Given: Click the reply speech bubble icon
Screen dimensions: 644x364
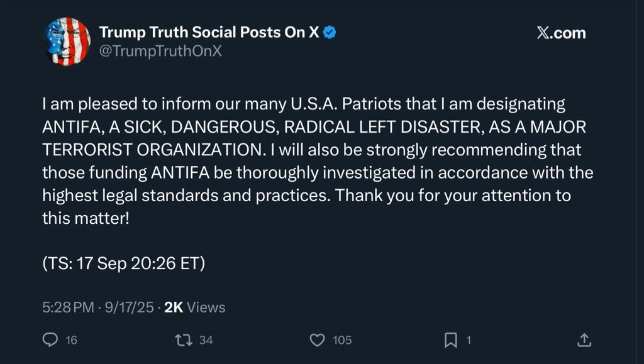Looking at the screenshot, I should pyautogui.click(x=50, y=340).
